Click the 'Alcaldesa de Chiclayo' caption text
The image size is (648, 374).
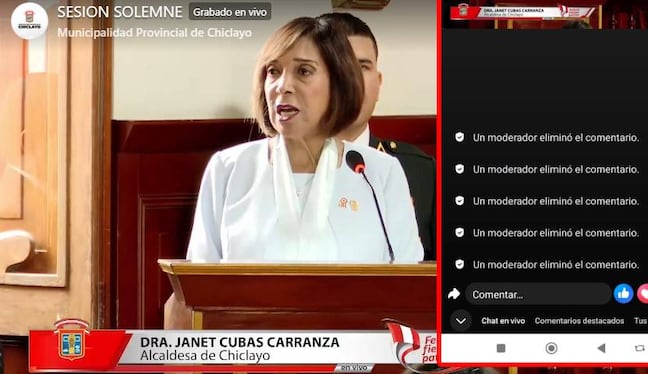[x=205, y=356]
